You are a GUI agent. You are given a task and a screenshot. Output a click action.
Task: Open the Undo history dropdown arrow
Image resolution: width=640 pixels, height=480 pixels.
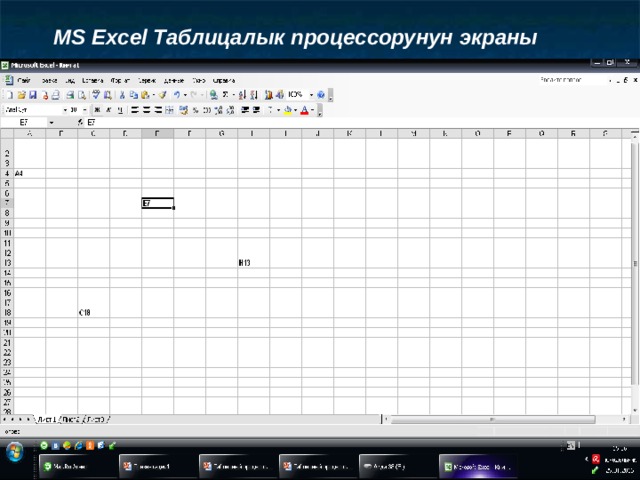(x=185, y=95)
